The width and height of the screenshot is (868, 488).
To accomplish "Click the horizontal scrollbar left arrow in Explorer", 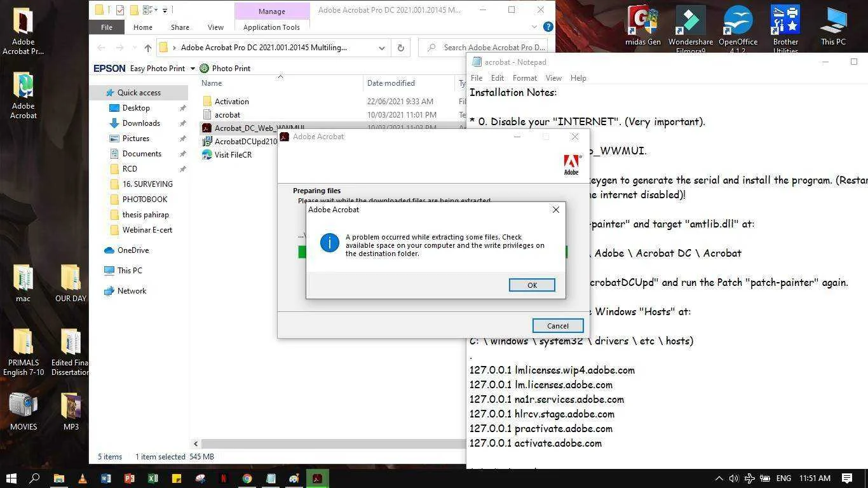I will (196, 444).
